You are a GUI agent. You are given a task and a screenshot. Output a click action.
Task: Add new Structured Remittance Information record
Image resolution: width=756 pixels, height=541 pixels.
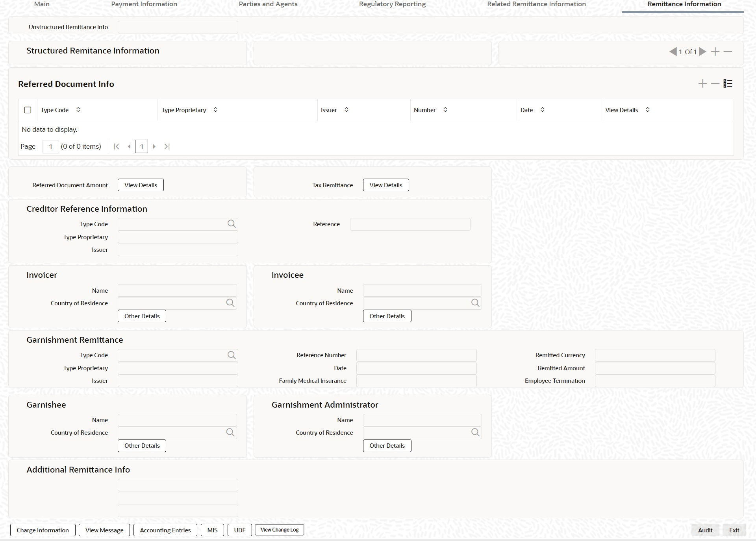(x=715, y=52)
